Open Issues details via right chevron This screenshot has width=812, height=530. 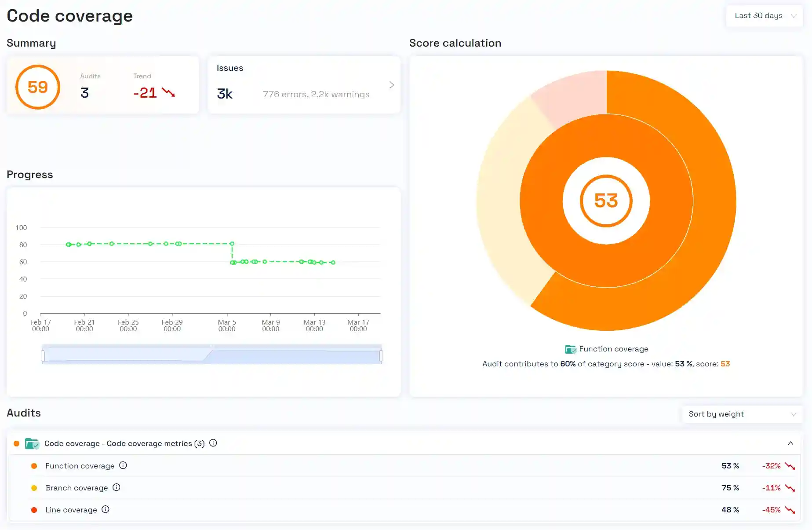(391, 85)
